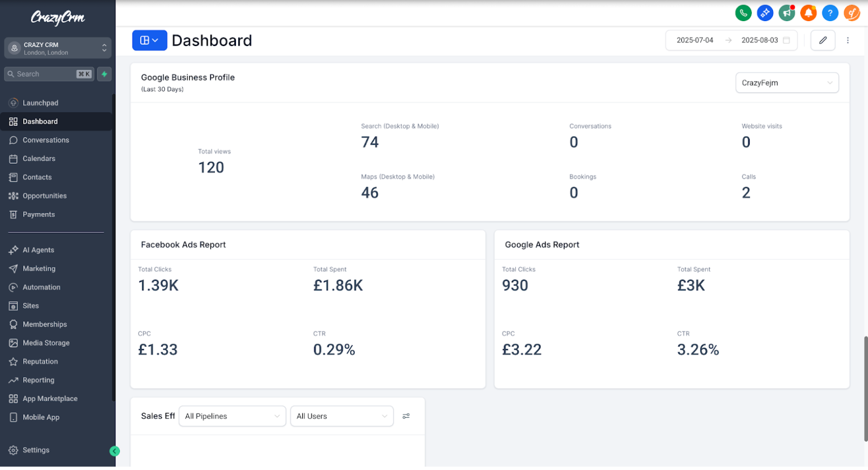The height and width of the screenshot is (470, 868).
Task: Click the green phone dialer icon
Action: pyautogui.click(x=743, y=13)
